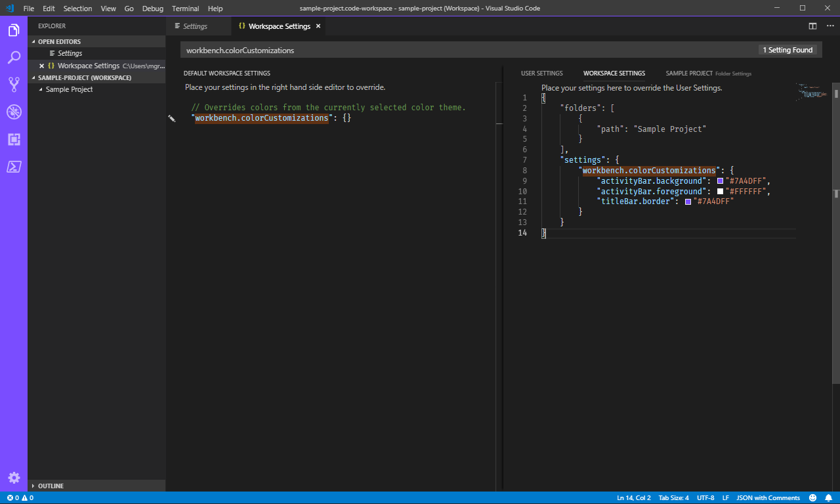This screenshot has height=504, width=840.
Task: Switch to User Settings scope tab
Action: (542, 73)
